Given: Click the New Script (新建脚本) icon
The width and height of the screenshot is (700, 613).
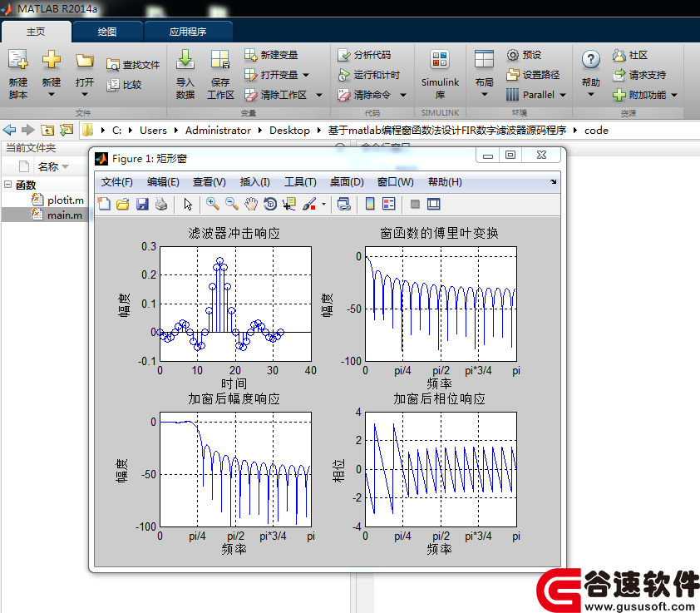Looking at the screenshot, I should (17, 60).
